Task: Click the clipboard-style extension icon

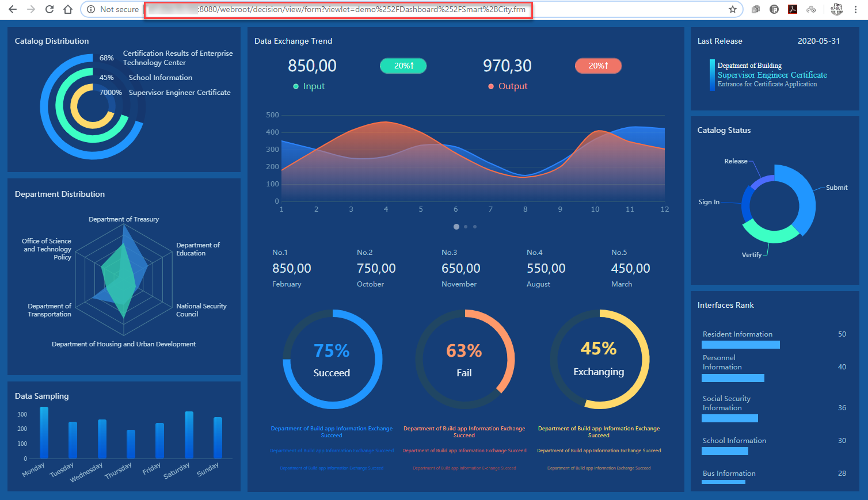Action: tap(774, 9)
